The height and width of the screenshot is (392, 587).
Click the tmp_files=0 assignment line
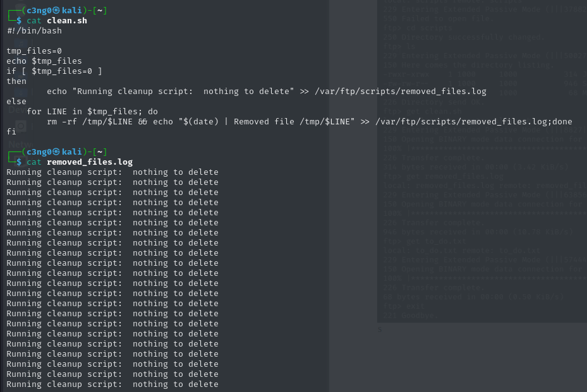click(34, 51)
